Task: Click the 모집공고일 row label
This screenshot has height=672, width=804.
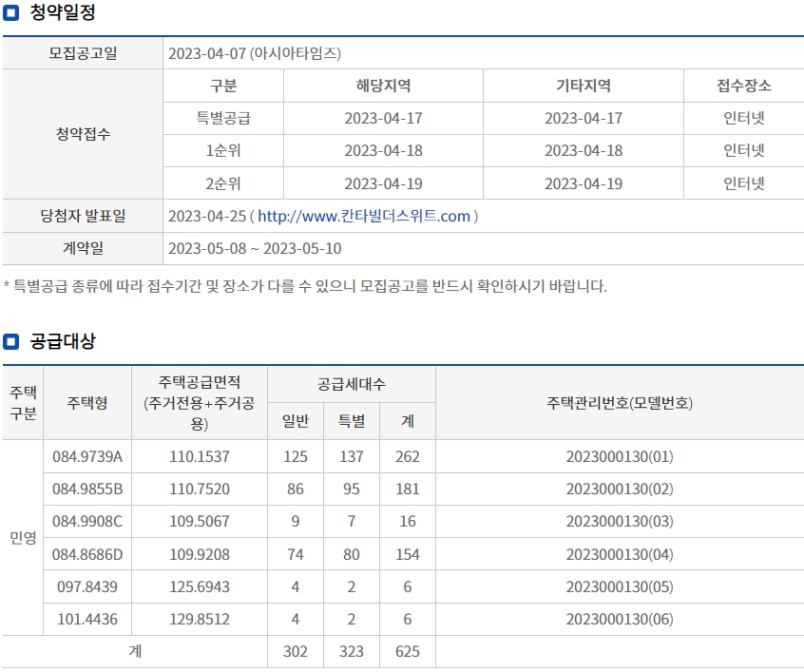Action: (x=83, y=53)
